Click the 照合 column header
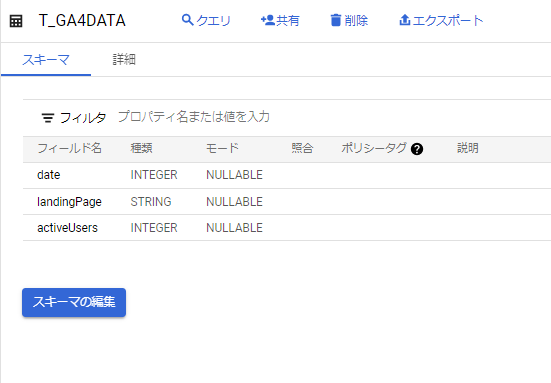This screenshot has height=383, width=551. pyautogui.click(x=302, y=148)
